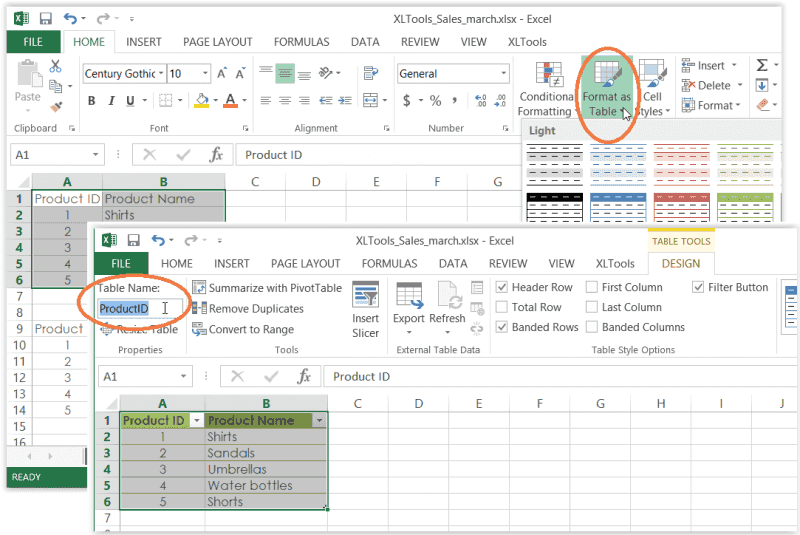Click Remove Duplicates
800x535 pixels.
pos(248,309)
